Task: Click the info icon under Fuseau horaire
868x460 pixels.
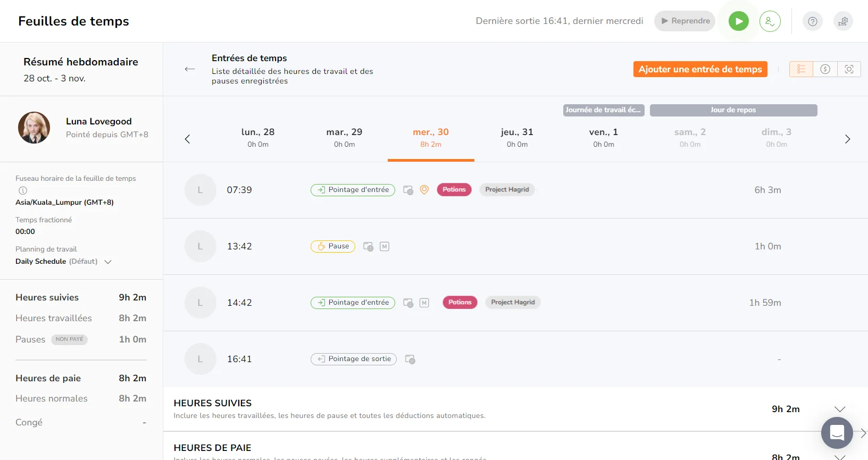Action: click(x=23, y=190)
